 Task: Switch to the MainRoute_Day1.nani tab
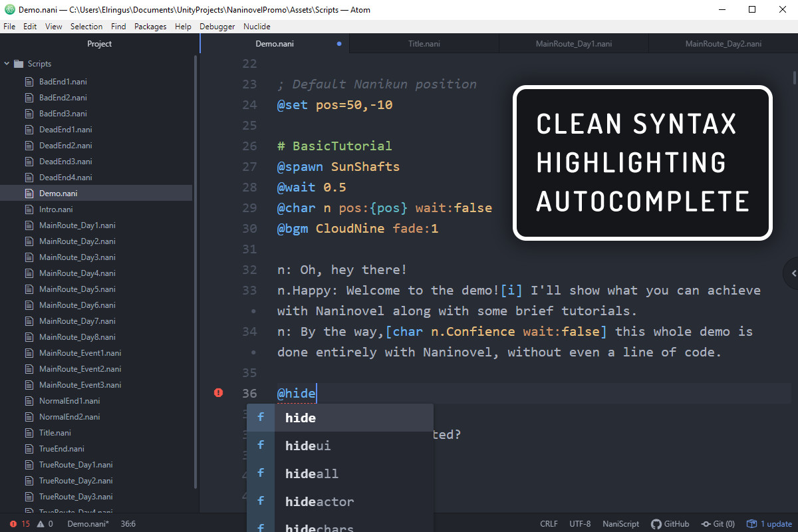pyautogui.click(x=573, y=44)
